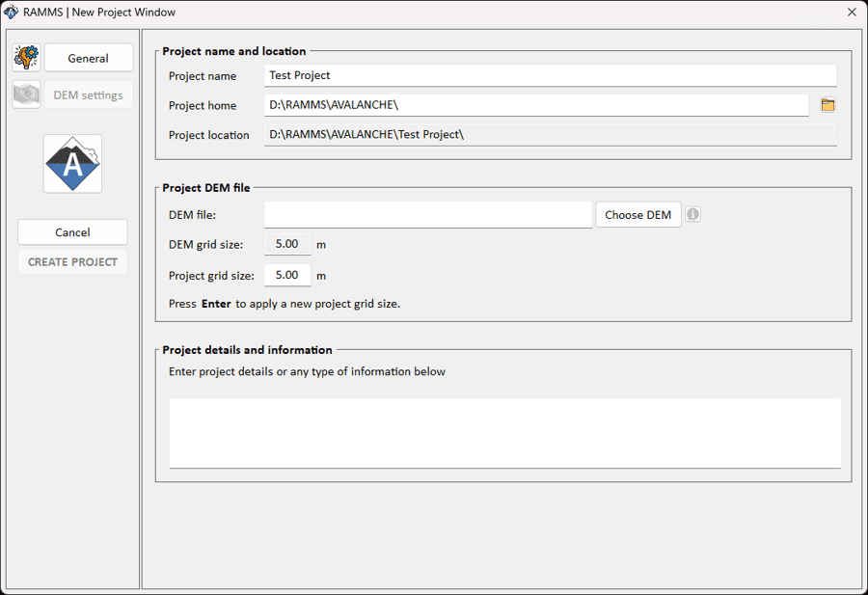
Task: Set focus in Project grid size field
Action: point(287,275)
